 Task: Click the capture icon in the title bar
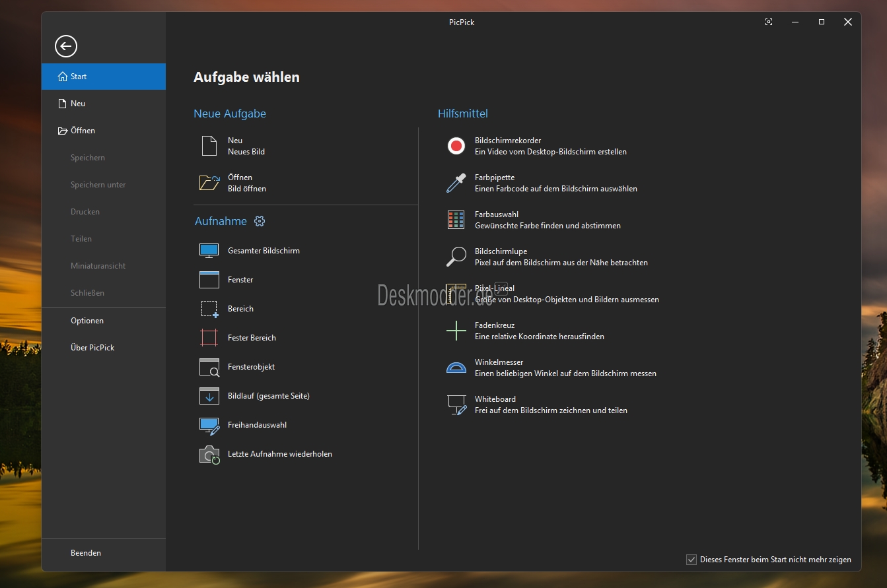[x=769, y=22]
